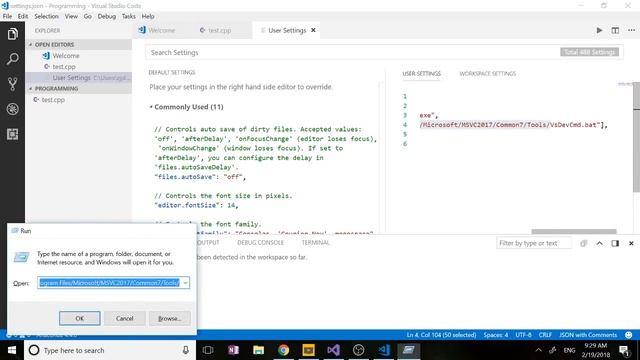
Task: Expand the Open dropdown in Run dialog
Action: point(185,283)
